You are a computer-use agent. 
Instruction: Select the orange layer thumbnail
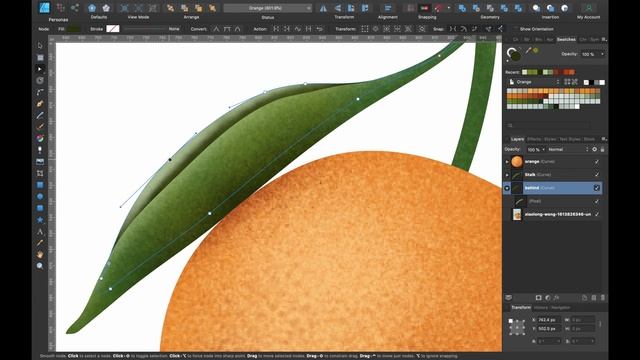click(517, 162)
